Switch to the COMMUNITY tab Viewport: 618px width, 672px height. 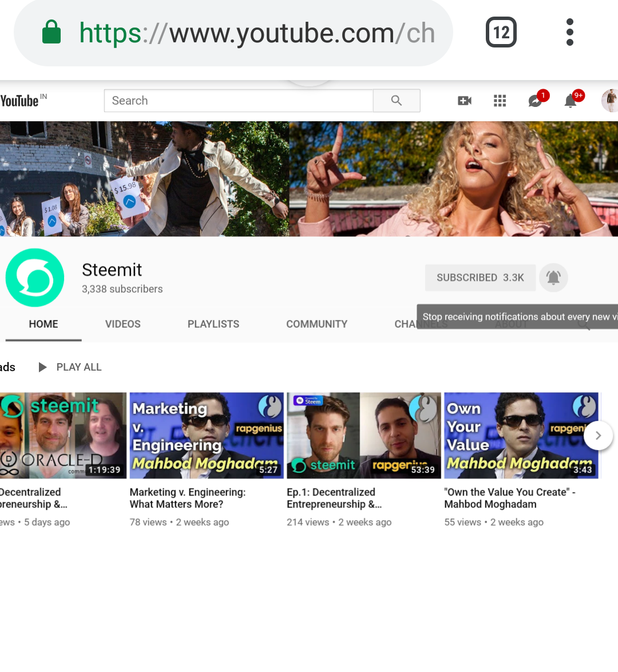tap(316, 324)
